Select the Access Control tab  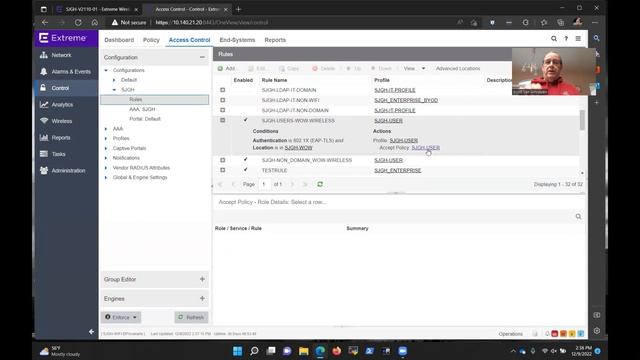[189, 40]
